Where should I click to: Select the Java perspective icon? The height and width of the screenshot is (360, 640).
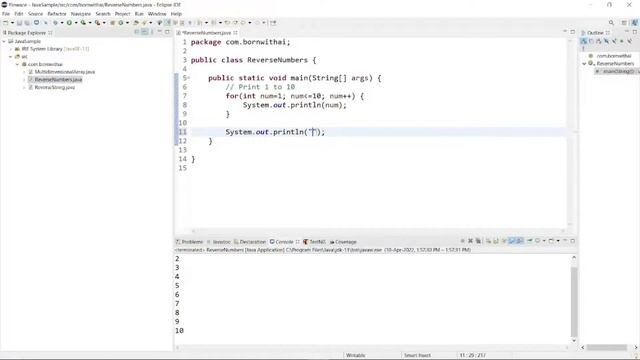tap(634, 23)
